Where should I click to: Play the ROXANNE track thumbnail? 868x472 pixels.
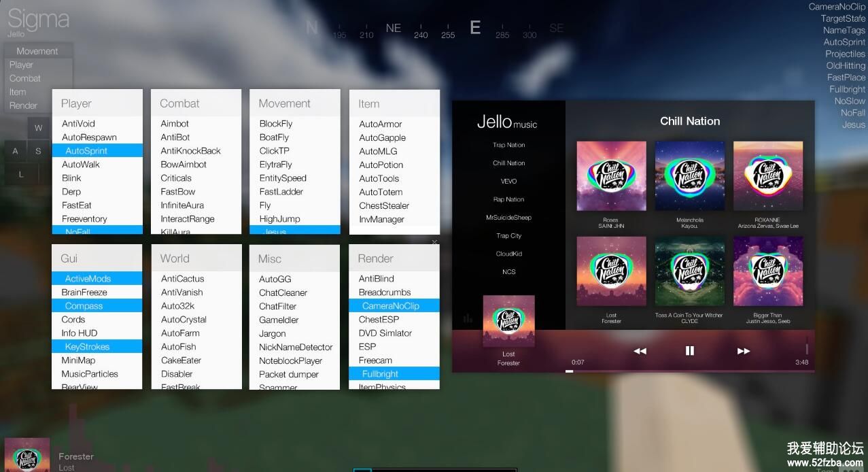[768, 176]
